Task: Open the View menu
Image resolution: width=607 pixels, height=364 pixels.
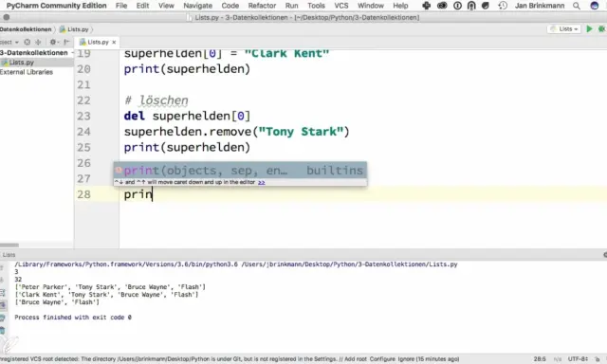Action: click(x=166, y=6)
